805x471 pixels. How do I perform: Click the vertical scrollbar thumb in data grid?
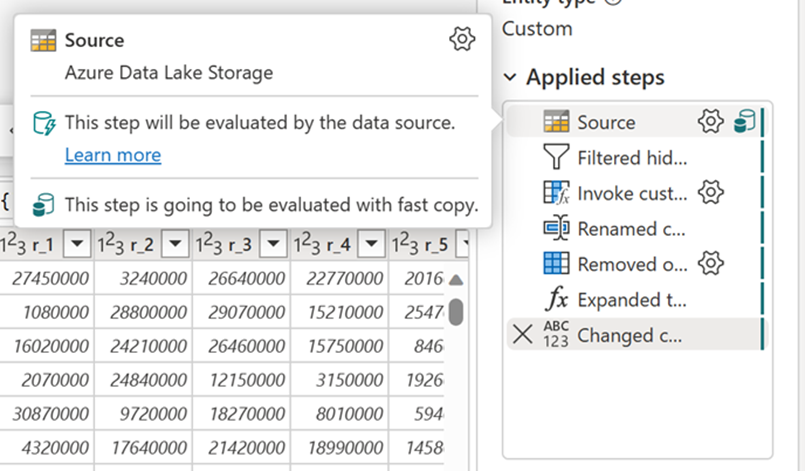tap(455, 311)
